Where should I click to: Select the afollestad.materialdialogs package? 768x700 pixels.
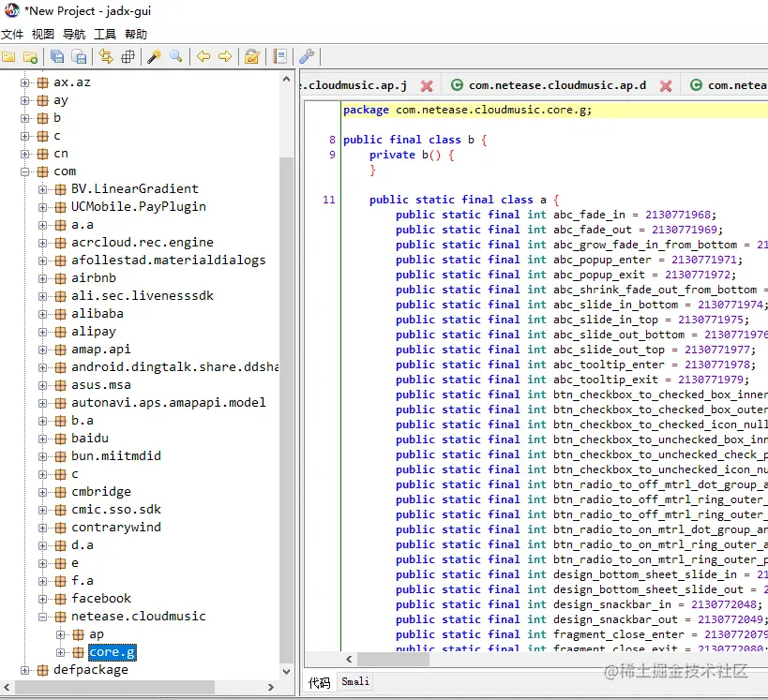click(x=169, y=260)
